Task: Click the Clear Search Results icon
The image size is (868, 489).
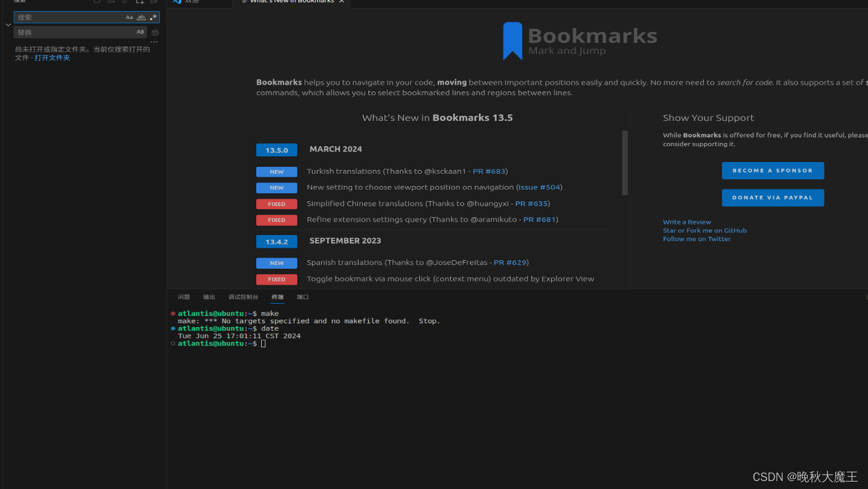Action: pos(110,2)
